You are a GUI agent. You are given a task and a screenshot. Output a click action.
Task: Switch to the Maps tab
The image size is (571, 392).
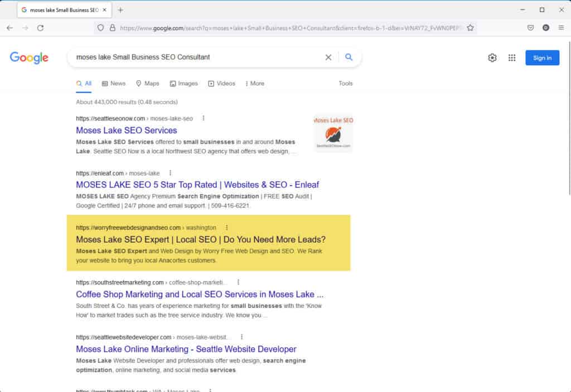[147, 84]
